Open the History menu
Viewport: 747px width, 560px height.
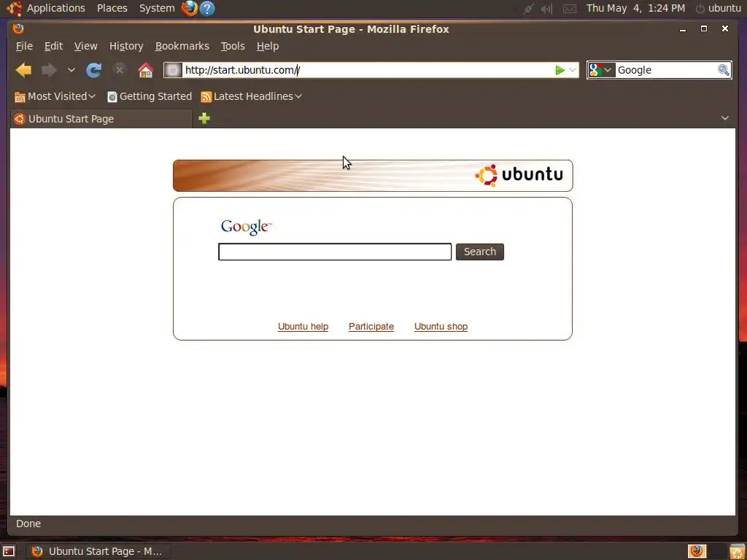(x=126, y=46)
